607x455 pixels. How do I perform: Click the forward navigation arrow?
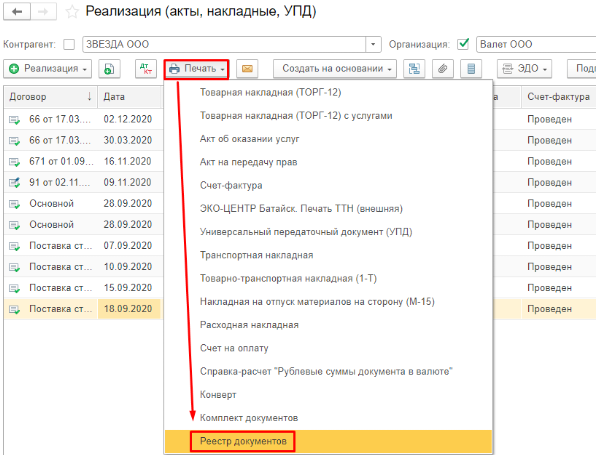[x=45, y=13]
